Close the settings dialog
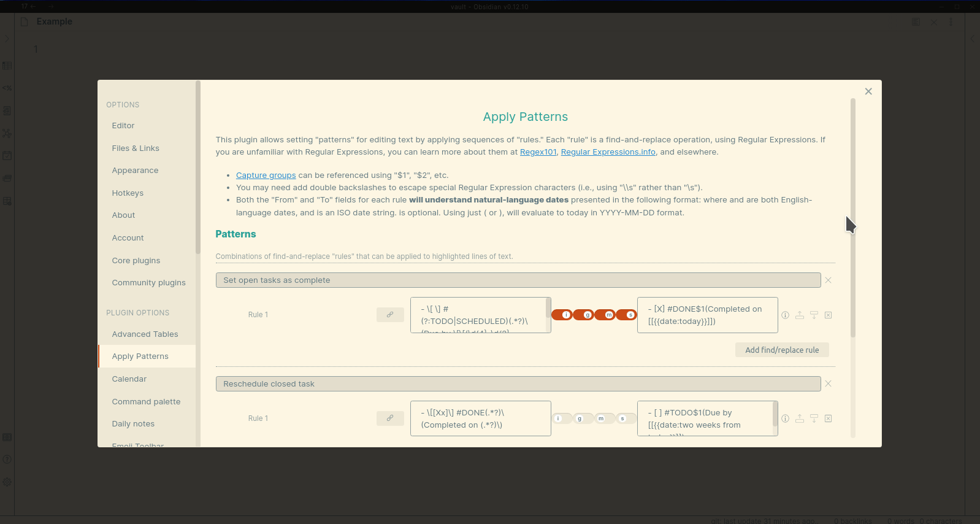Image resolution: width=980 pixels, height=524 pixels. point(868,91)
